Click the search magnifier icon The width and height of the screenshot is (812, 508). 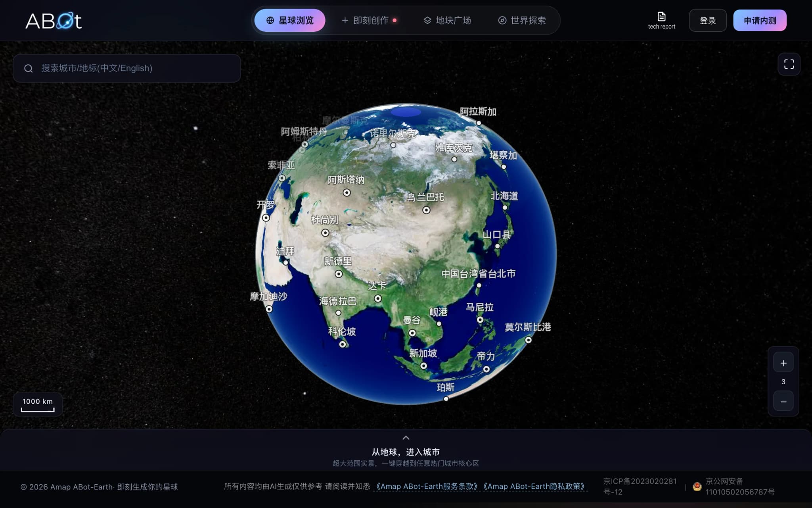(x=29, y=68)
